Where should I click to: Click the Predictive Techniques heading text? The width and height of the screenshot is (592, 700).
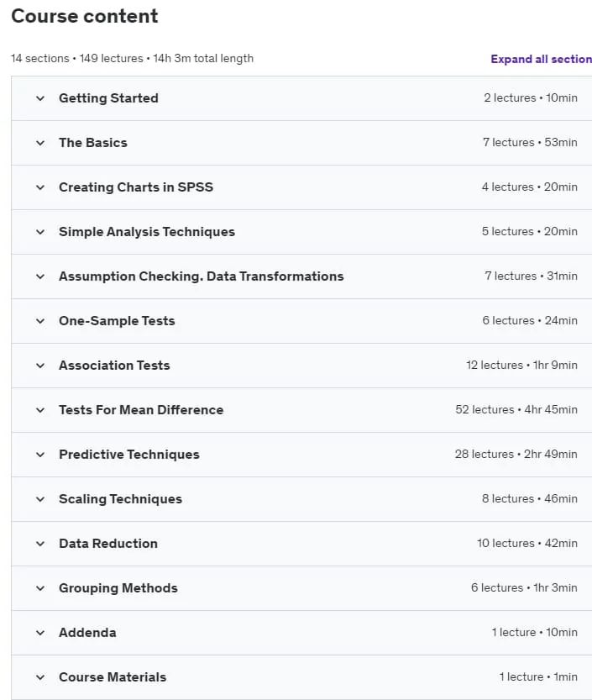click(129, 455)
